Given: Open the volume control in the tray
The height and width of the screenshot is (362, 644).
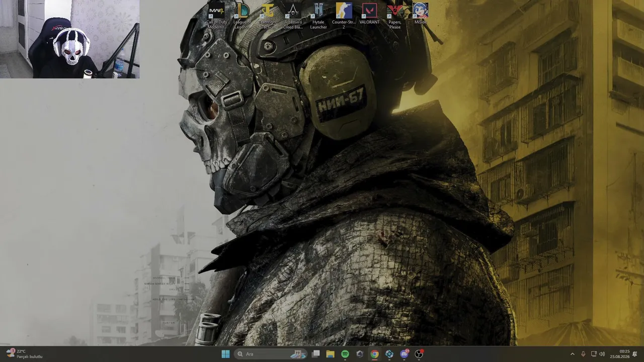Looking at the screenshot, I should 602,354.
